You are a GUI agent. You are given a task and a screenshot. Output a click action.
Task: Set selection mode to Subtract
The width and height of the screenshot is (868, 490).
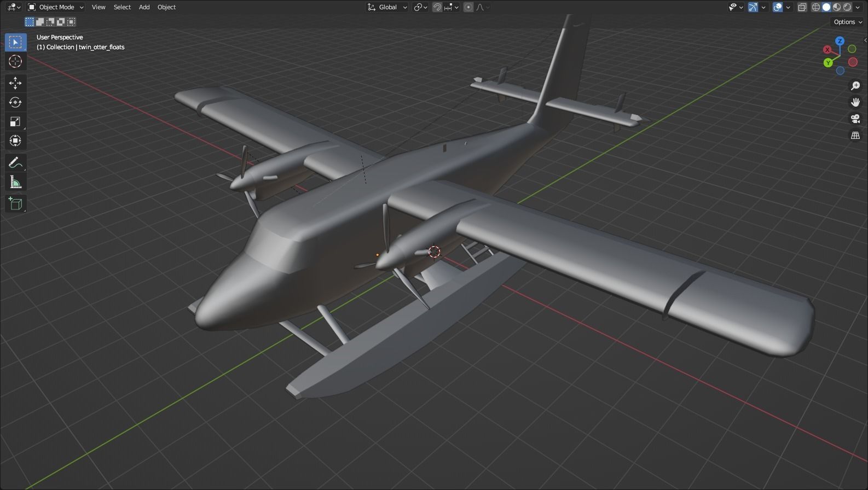(50, 22)
